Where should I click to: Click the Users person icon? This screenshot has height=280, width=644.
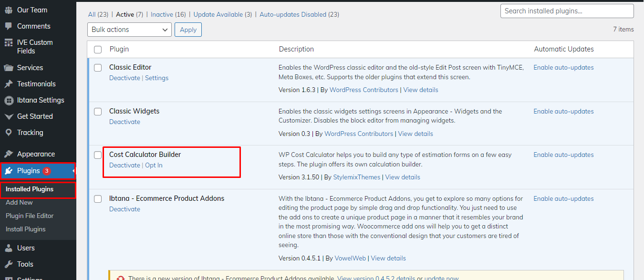(9, 248)
